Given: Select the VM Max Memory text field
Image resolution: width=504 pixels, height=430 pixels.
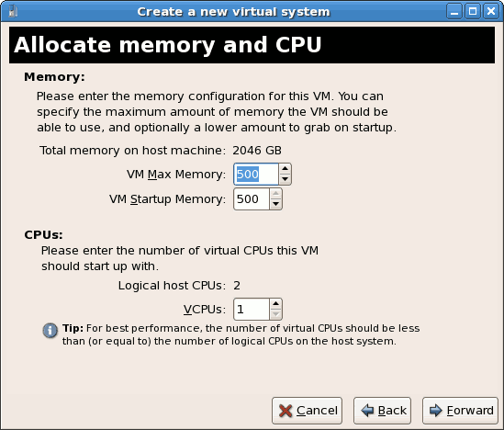Looking at the screenshot, I should (x=256, y=174).
